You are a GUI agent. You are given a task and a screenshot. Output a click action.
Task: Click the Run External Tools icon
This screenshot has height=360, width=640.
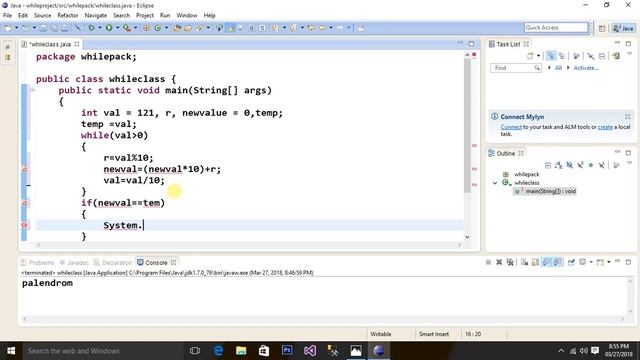click(x=127, y=28)
